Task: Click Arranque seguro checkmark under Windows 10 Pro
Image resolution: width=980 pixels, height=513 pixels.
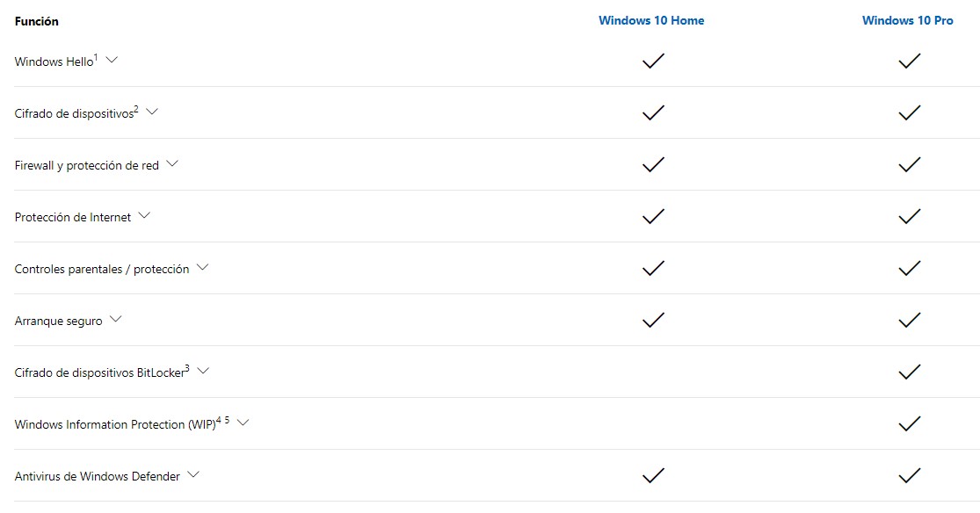Action: tap(910, 320)
